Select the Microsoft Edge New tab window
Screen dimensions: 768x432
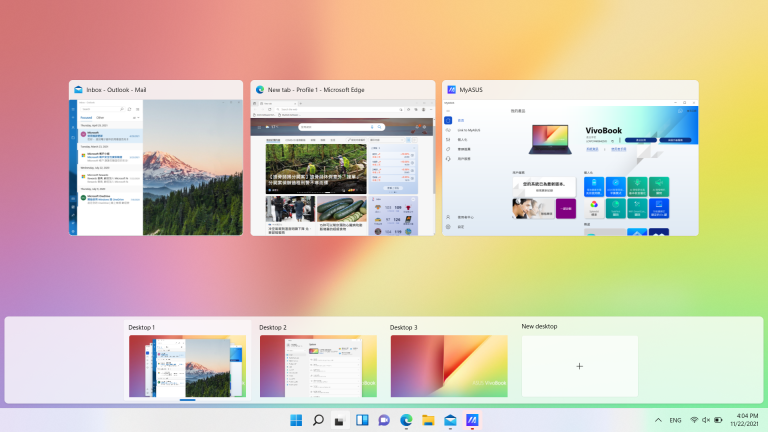343,158
